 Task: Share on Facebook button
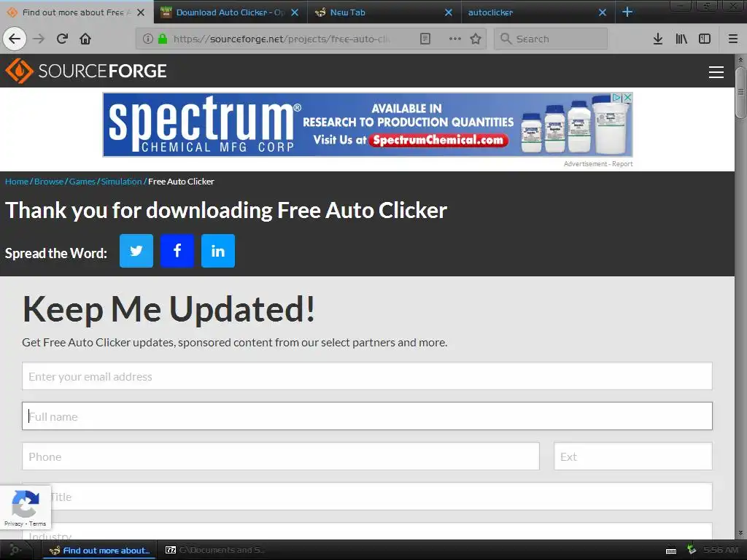point(177,251)
